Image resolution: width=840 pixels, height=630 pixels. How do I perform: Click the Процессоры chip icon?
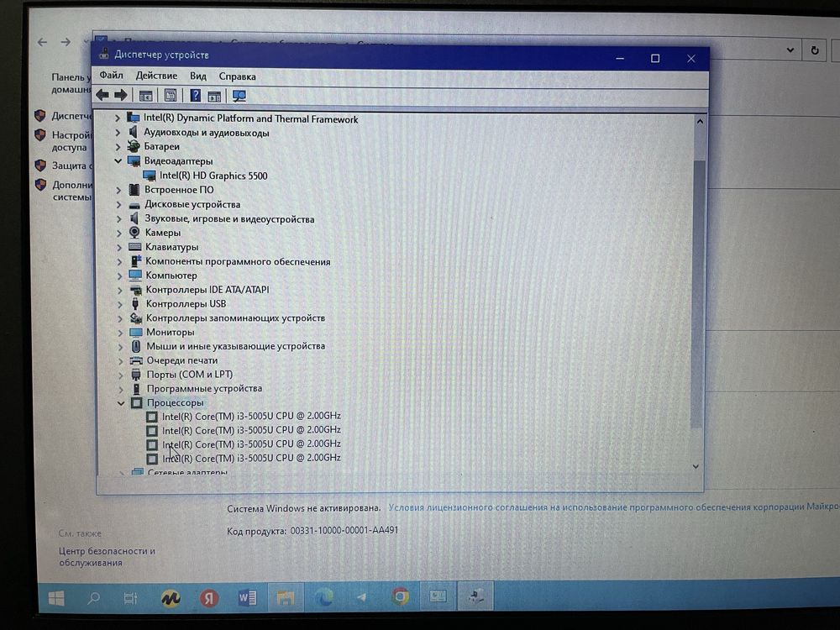click(x=137, y=403)
